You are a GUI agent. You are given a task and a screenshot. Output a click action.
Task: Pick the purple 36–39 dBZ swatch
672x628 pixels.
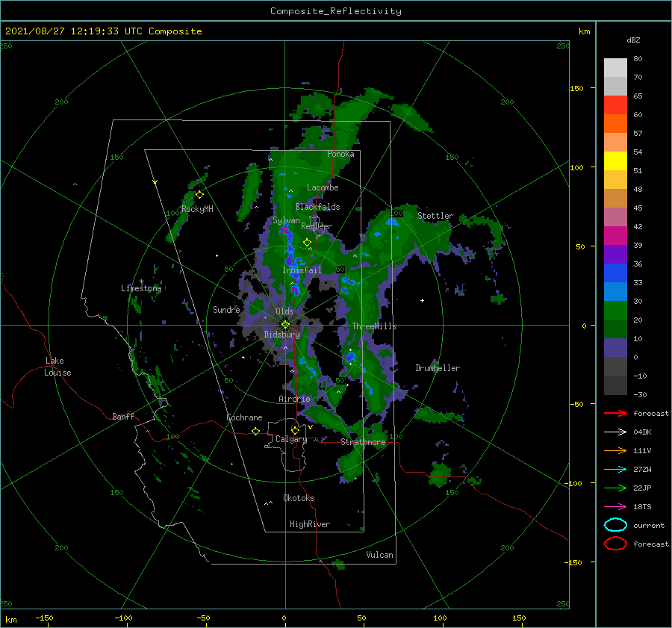tap(615, 255)
